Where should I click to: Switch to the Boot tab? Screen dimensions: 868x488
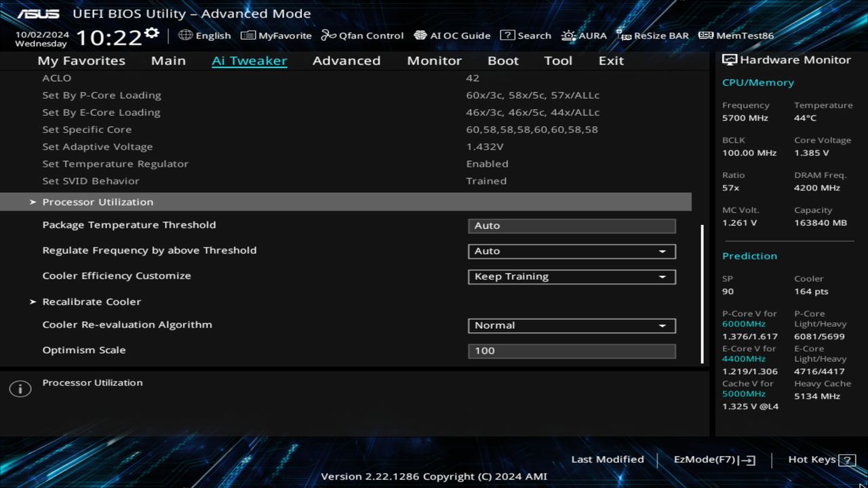[502, 60]
